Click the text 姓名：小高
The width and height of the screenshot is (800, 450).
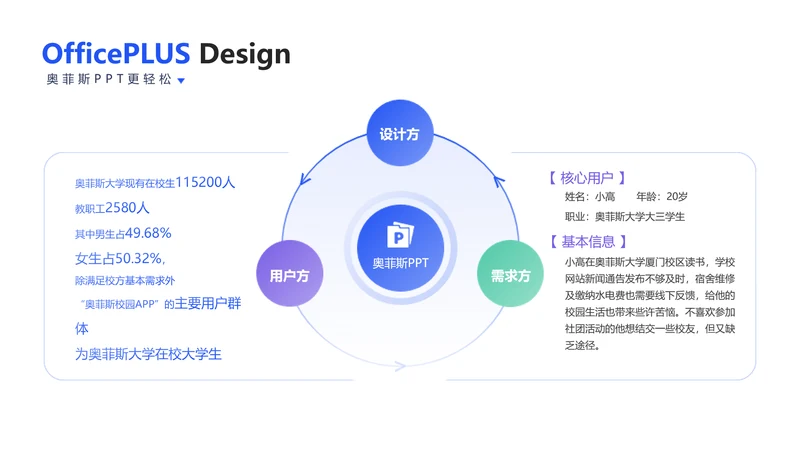tap(590, 196)
